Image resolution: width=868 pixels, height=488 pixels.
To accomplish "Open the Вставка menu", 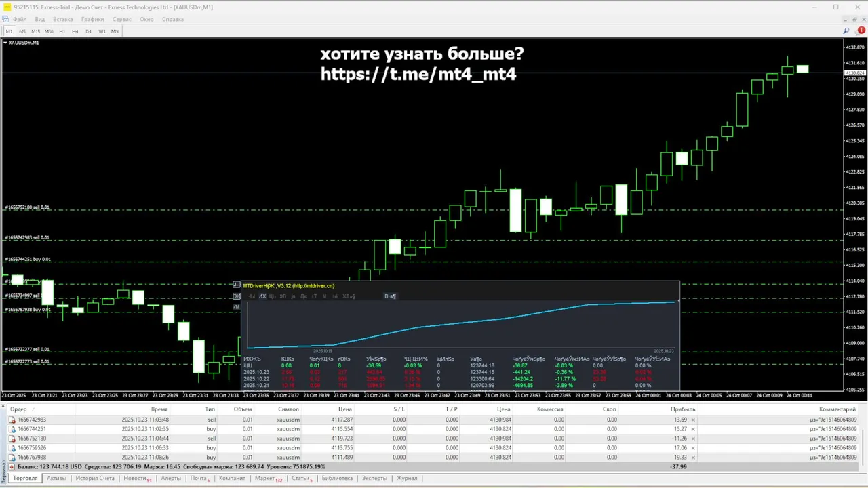I will click(62, 19).
